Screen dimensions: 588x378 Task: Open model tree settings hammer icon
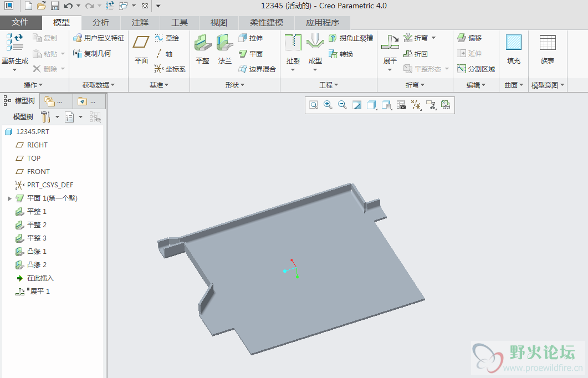point(46,116)
